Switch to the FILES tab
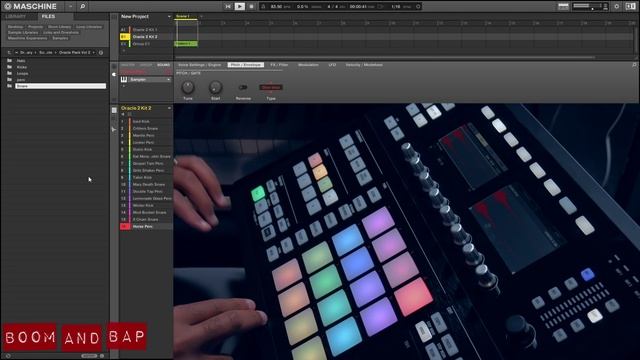The height and width of the screenshot is (360, 640). (49, 16)
